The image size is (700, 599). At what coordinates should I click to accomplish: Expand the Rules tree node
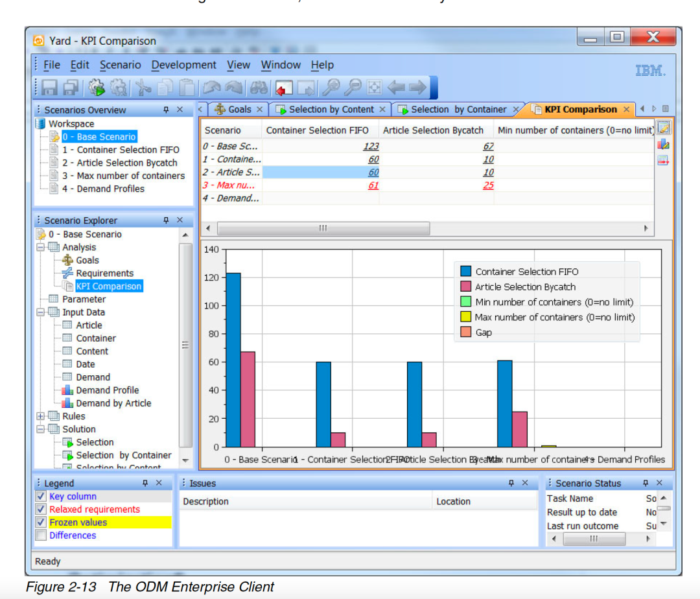click(41, 416)
